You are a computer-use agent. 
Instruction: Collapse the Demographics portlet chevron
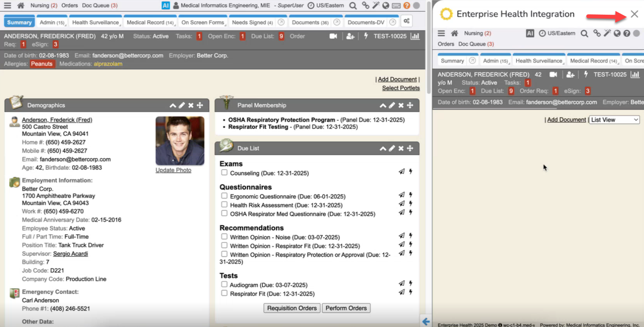173,105
